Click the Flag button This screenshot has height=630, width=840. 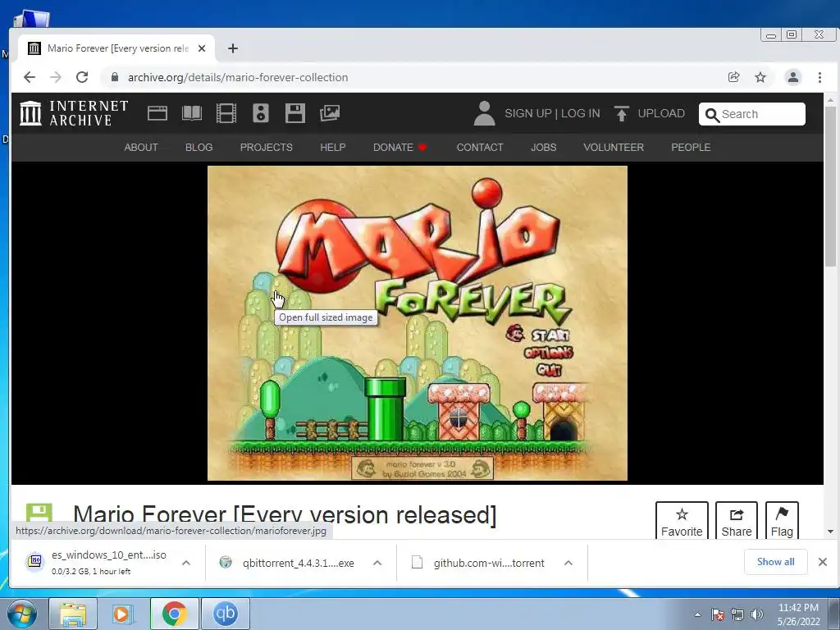pyautogui.click(x=782, y=521)
